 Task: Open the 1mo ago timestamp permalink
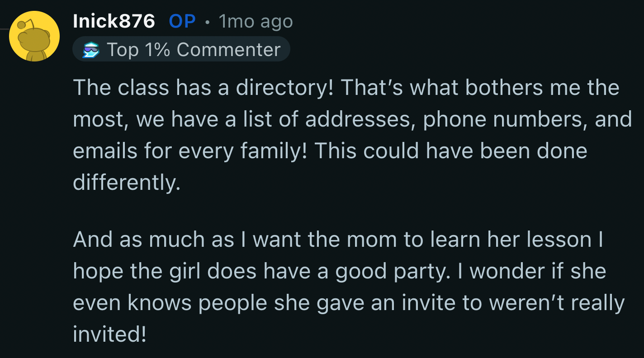tap(256, 21)
